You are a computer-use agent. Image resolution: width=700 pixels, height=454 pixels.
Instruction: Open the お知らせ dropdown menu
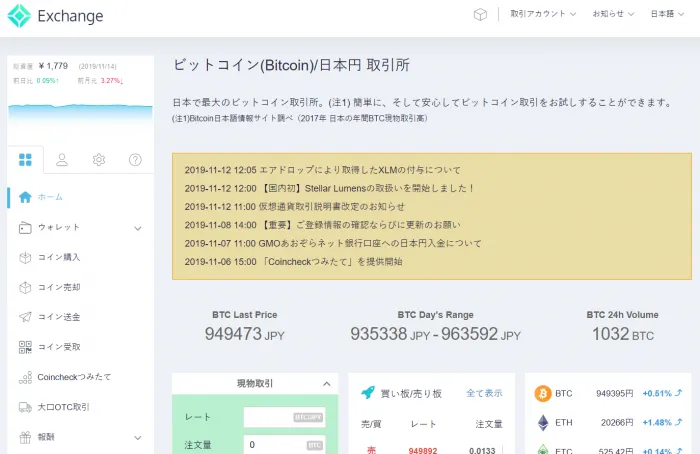pos(613,14)
